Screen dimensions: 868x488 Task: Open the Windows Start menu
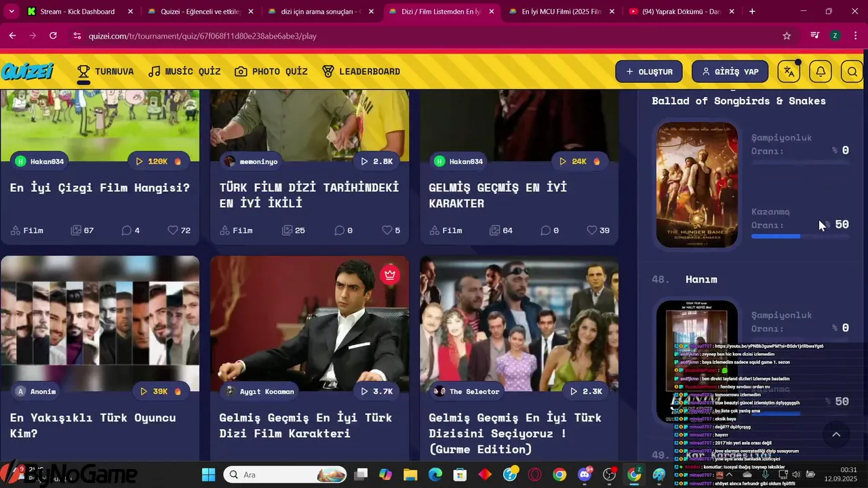tap(208, 474)
